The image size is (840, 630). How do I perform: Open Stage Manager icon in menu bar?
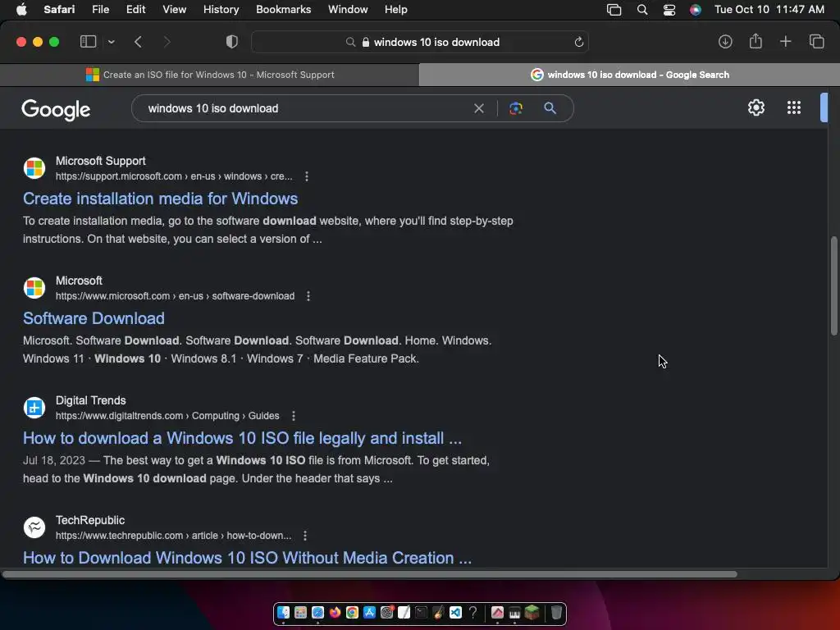[x=614, y=10]
